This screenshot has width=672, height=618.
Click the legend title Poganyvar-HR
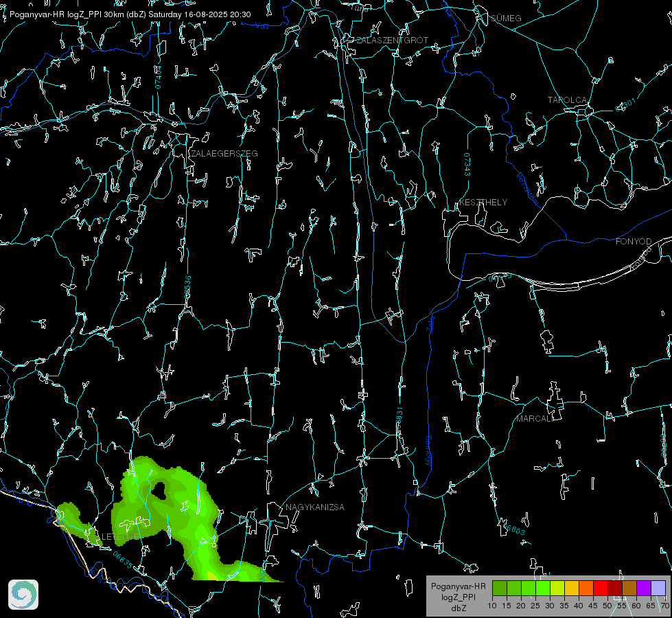458,586
